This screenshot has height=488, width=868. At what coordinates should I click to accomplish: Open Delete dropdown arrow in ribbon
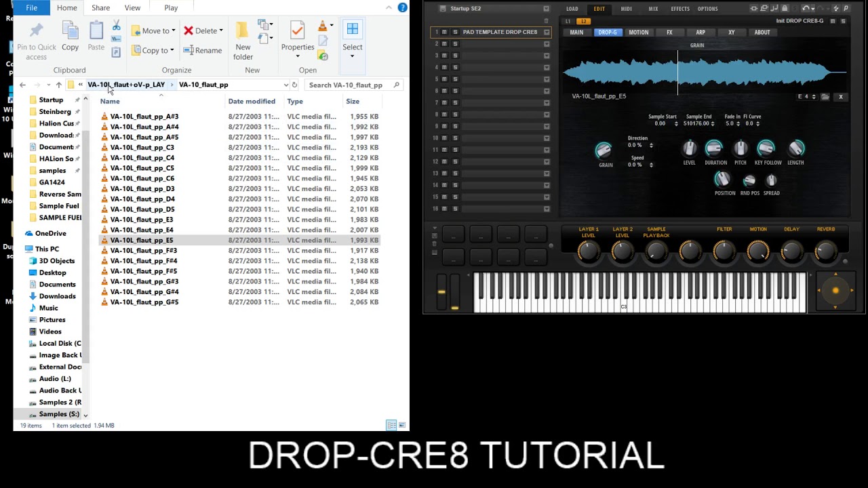coord(221,30)
